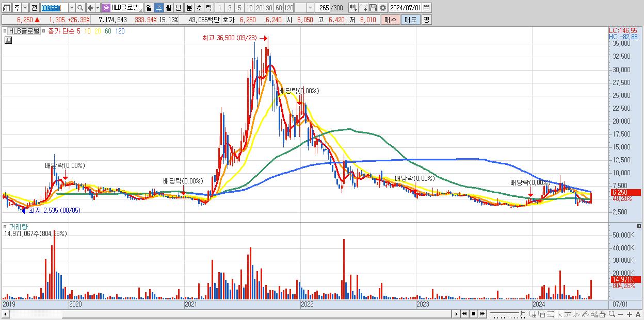
Task: Click the 매도 sell button
Action: tap(410, 20)
